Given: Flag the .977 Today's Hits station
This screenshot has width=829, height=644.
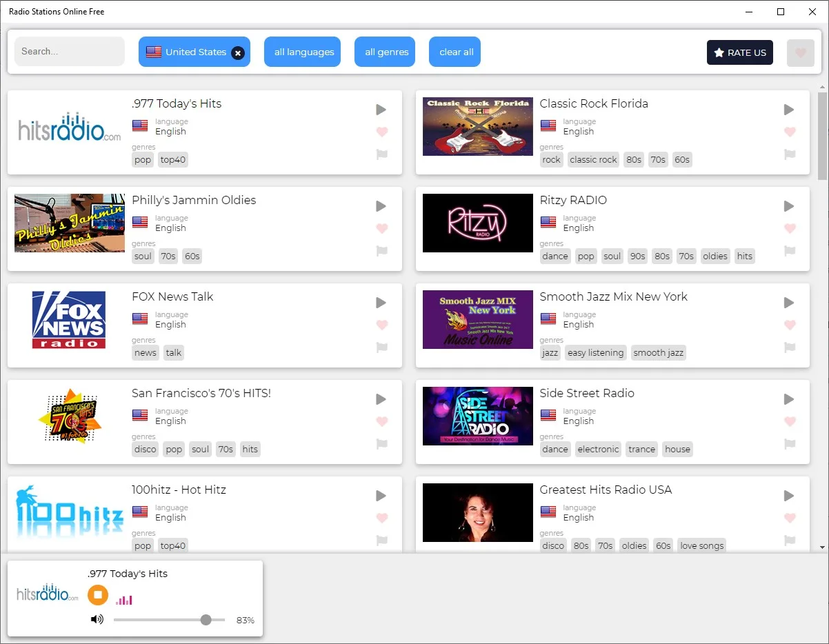Looking at the screenshot, I should (381, 154).
